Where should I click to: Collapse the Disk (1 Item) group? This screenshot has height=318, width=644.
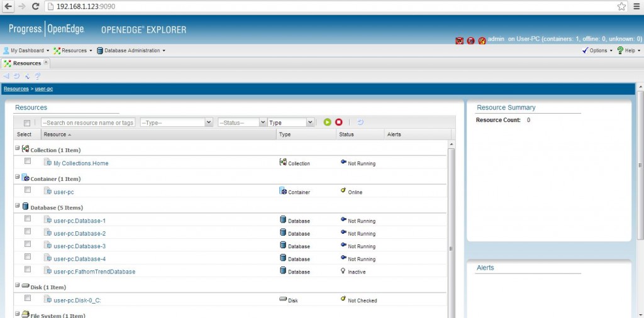click(x=18, y=285)
